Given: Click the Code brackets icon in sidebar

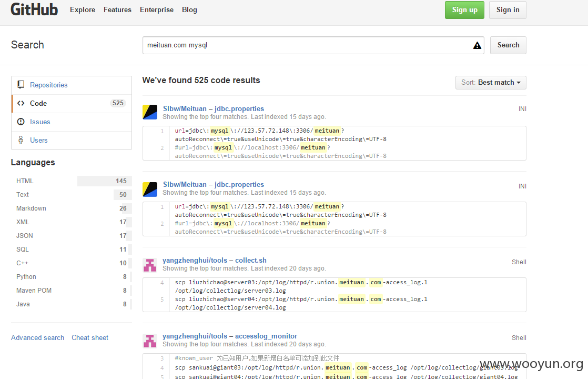Looking at the screenshot, I should [x=21, y=103].
